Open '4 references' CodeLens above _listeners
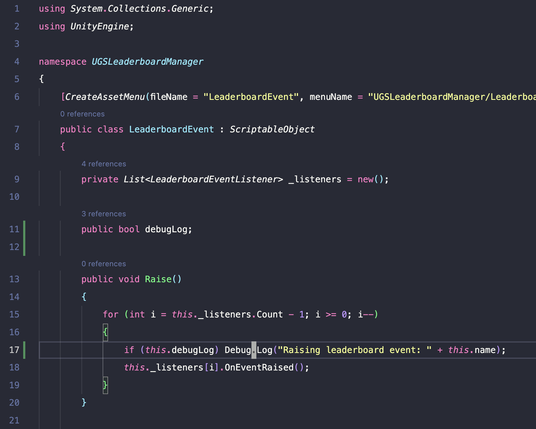The height and width of the screenshot is (429, 536). pos(104,164)
